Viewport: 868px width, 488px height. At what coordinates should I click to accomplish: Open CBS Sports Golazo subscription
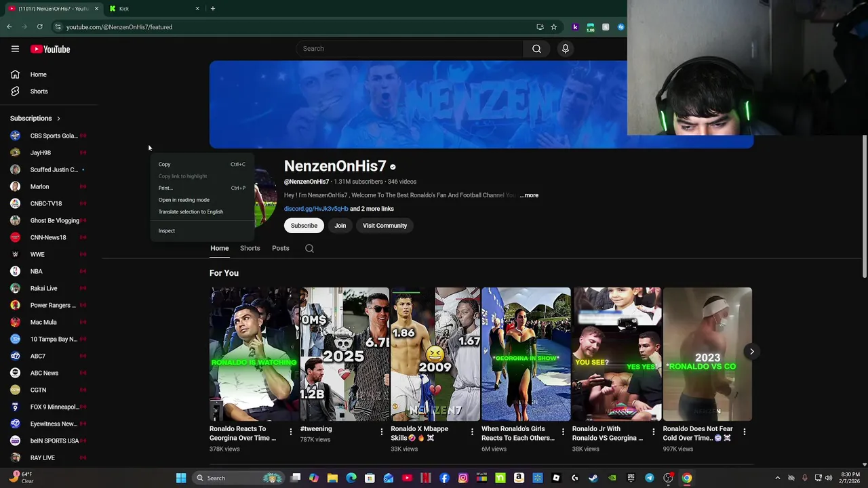[x=50, y=136]
